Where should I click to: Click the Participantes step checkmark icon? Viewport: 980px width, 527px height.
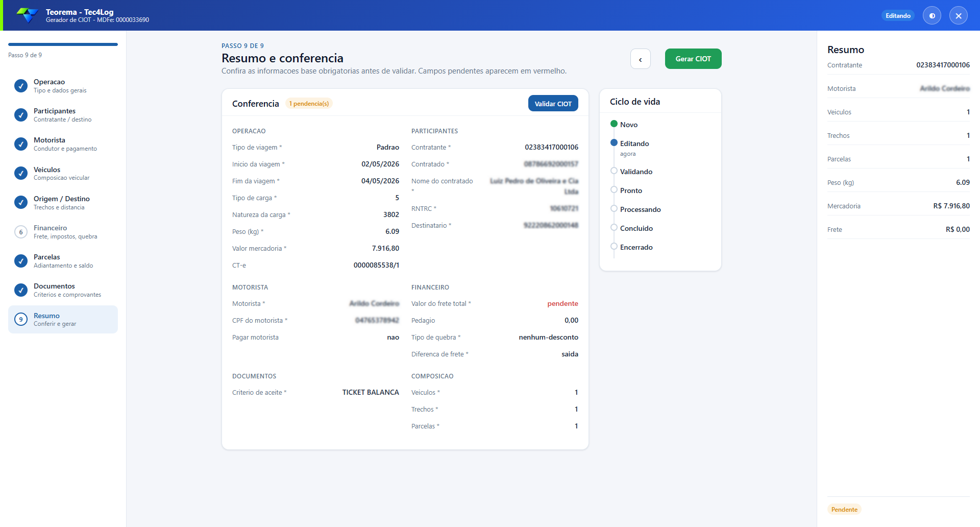[x=21, y=115]
